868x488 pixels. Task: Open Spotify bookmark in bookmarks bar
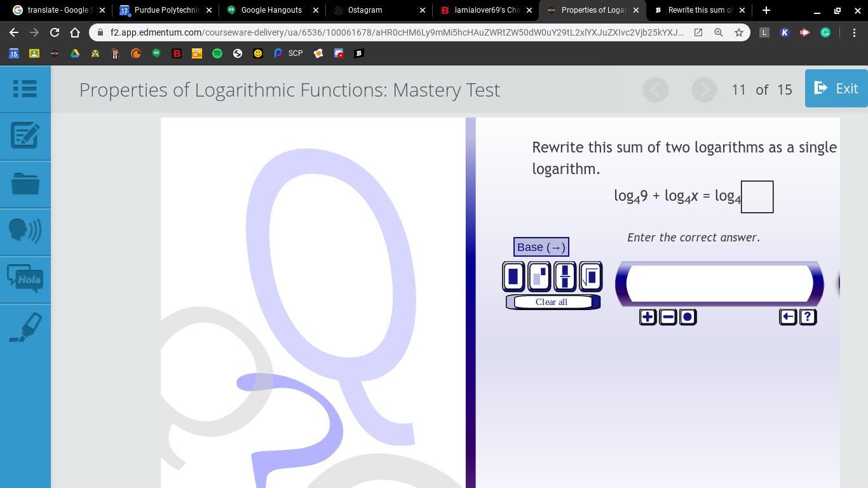pos(217,53)
